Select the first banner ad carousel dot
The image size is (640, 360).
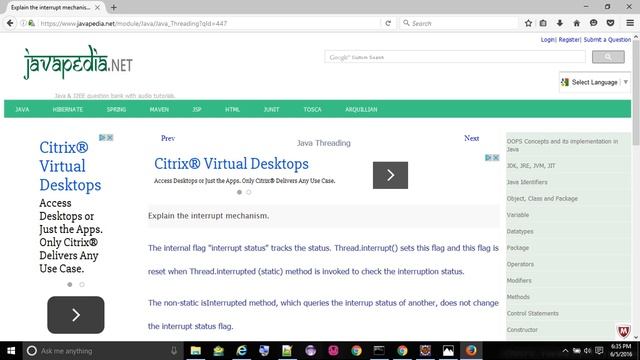coord(239,192)
